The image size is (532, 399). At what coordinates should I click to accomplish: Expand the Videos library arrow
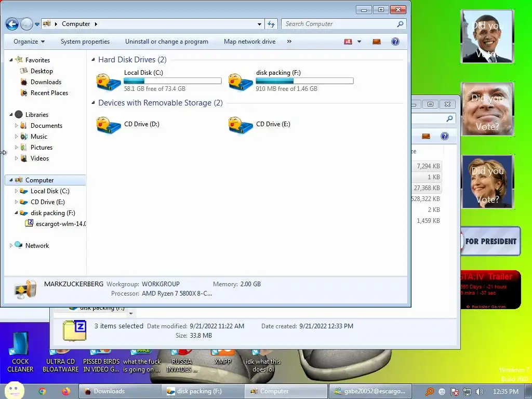(x=16, y=158)
